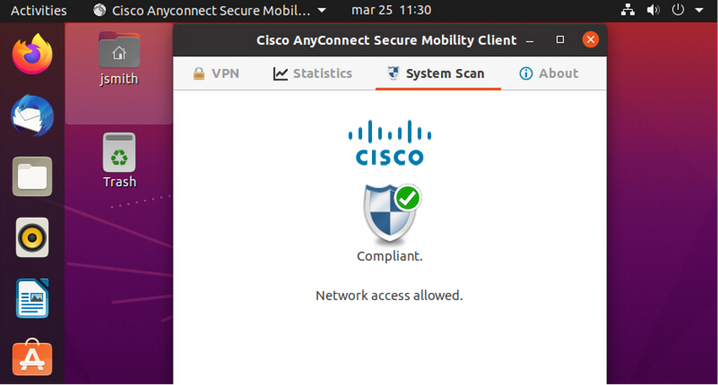
Task: Open the Files manager in dock
Action: click(x=32, y=176)
